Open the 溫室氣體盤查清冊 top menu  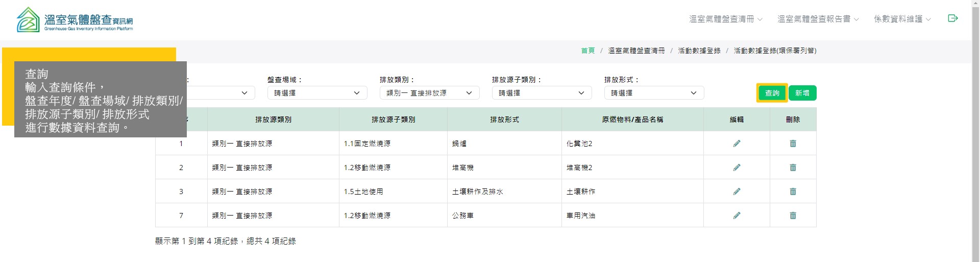pos(725,19)
